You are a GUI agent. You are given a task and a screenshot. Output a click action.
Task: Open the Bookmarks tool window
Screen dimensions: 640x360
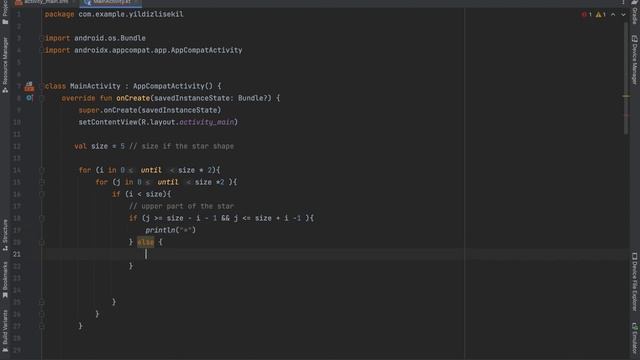(5, 280)
